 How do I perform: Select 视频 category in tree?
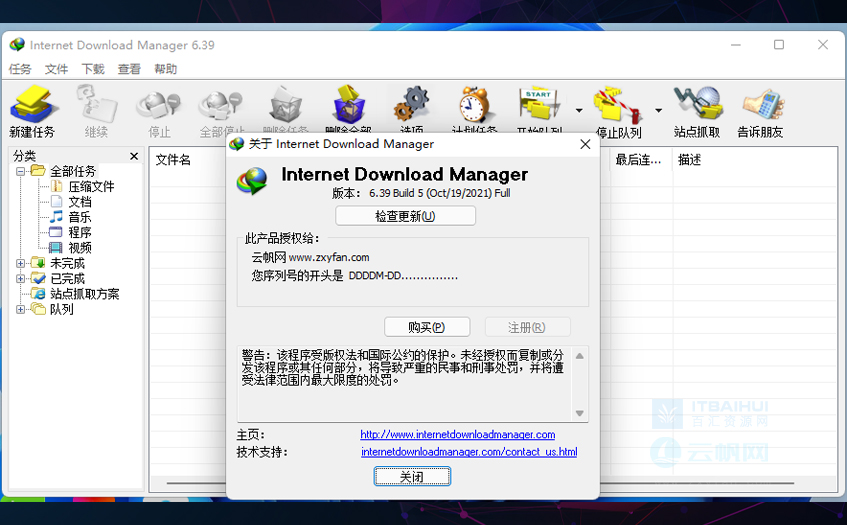(80, 248)
